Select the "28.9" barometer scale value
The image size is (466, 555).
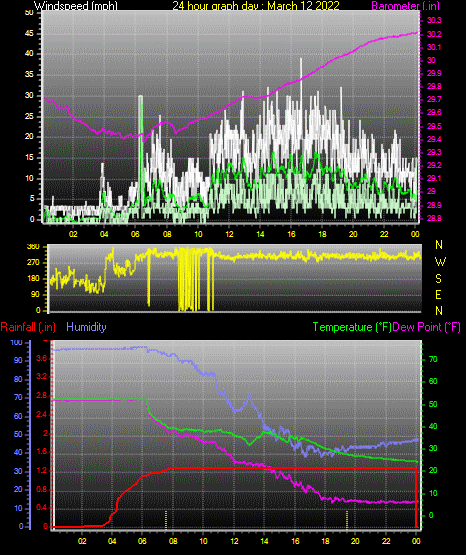434,206
